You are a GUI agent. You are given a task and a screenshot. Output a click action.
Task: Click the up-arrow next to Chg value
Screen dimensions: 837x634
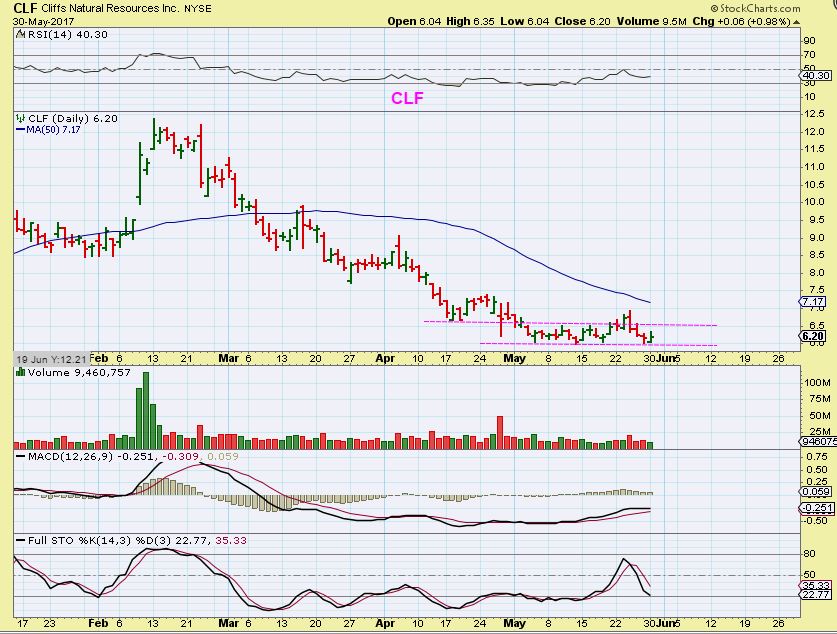[x=796, y=22]
